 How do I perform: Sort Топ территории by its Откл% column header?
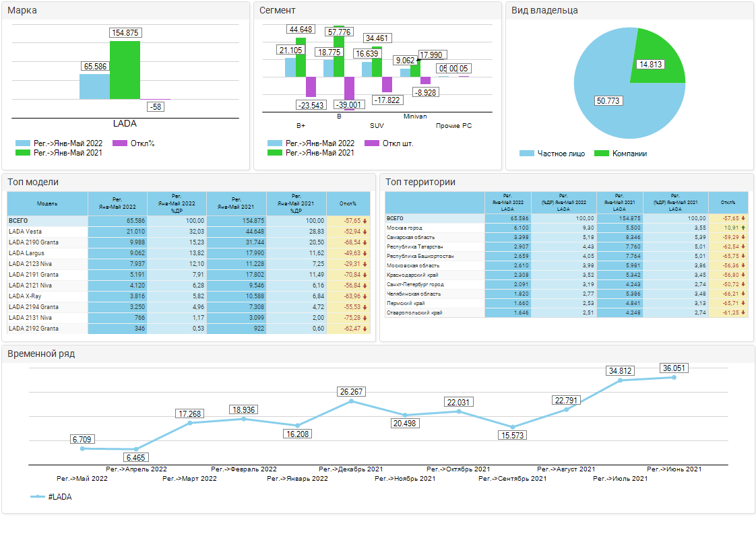728,202
